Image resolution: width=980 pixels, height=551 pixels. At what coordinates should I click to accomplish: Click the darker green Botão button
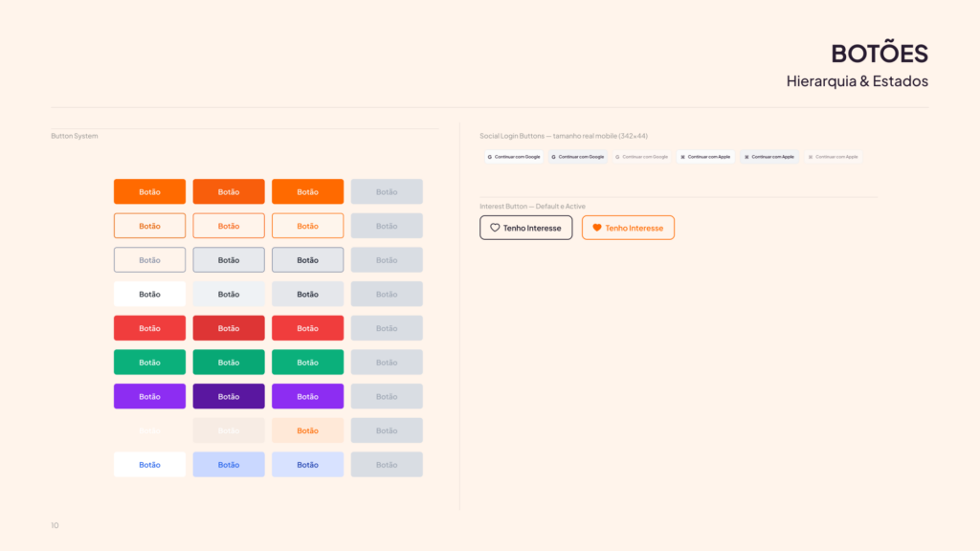coord(229,363)
